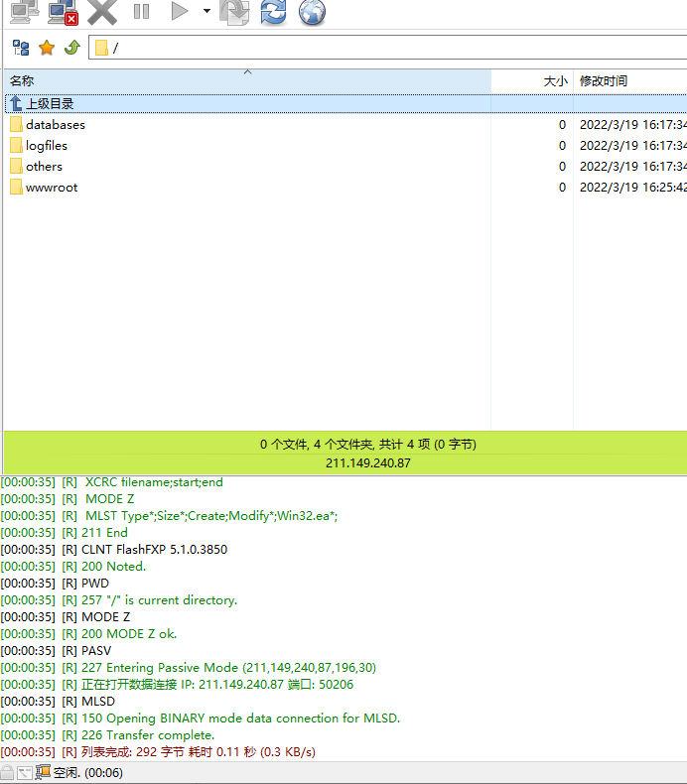Click the Play transfer queue button
Screen dimensions: 687x784
(179, 12)
